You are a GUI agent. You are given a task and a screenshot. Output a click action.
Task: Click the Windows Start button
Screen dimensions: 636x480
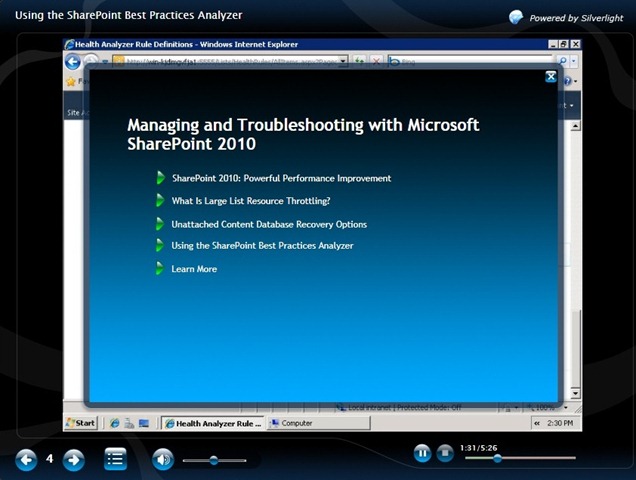click(81, 423)
